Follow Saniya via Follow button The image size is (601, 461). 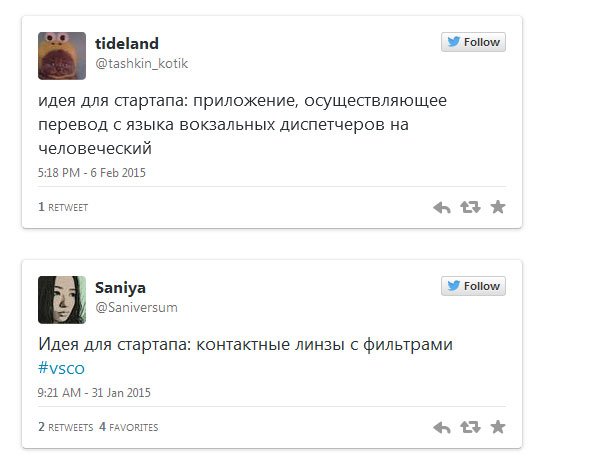[473, 286]
